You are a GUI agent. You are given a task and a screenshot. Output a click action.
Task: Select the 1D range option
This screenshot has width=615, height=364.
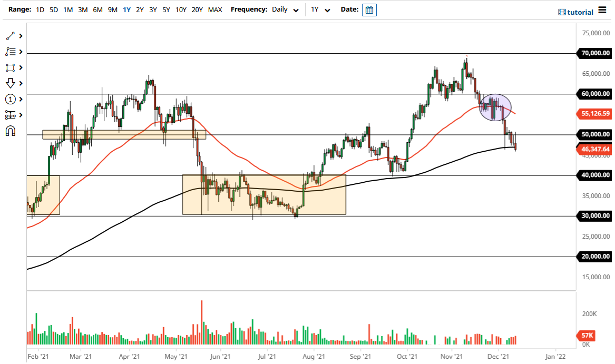40,9
